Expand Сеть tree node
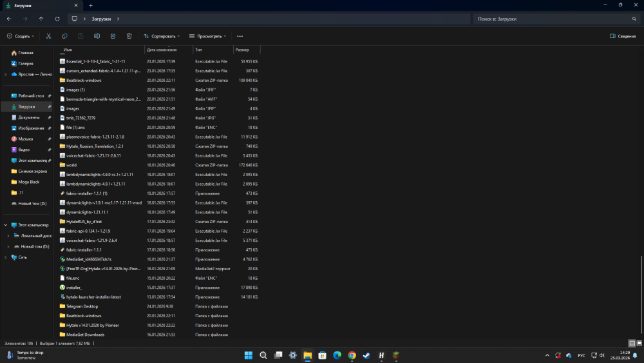Image resolution: width=644 pixels, height=363 pixels. coord(5,257)
